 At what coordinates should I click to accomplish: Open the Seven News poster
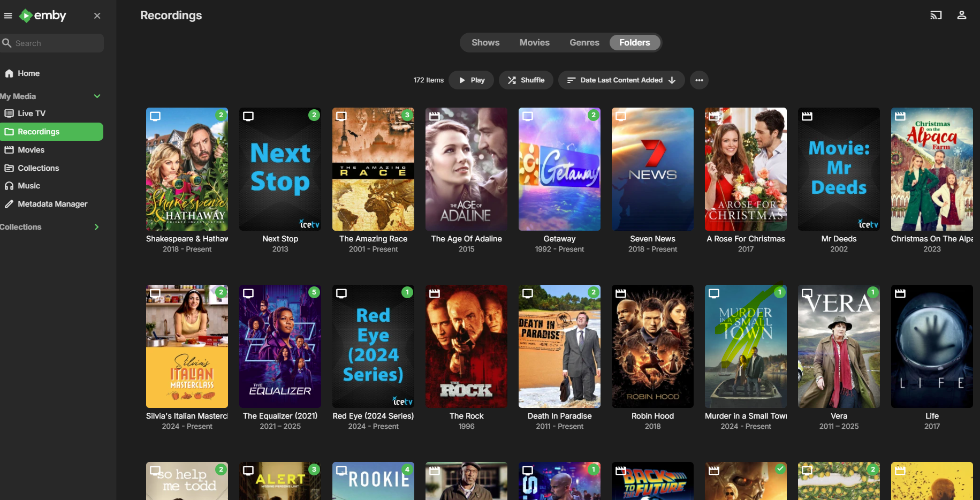(x=653, y=169)
